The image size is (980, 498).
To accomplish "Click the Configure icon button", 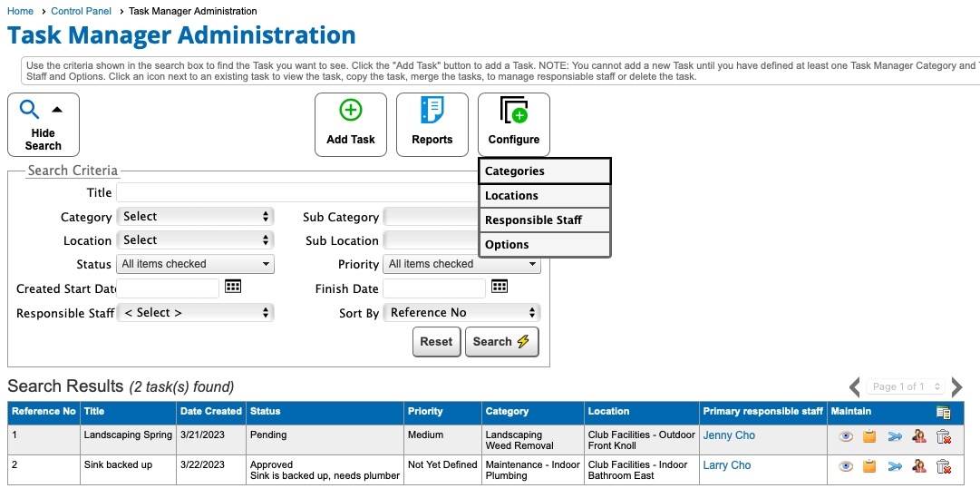I will [x=514, y=124].
